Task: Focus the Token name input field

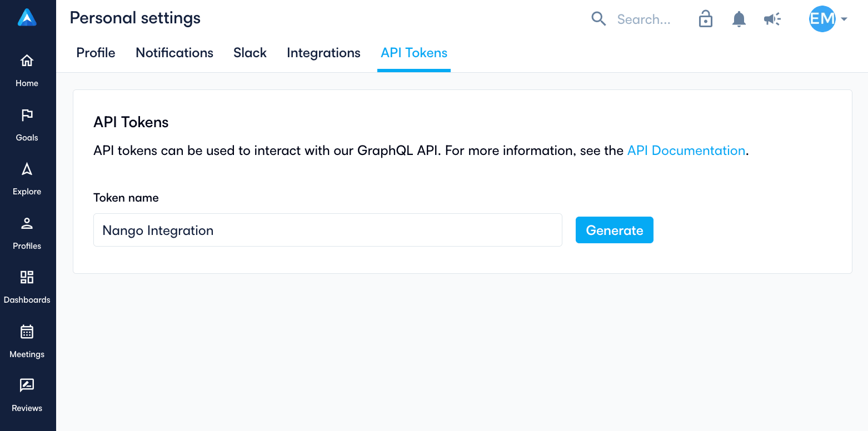Action: pos(328,230)
